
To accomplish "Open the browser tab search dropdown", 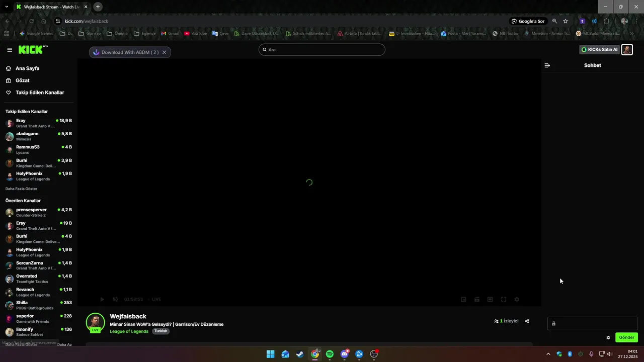I will click(x=7, y=7).
